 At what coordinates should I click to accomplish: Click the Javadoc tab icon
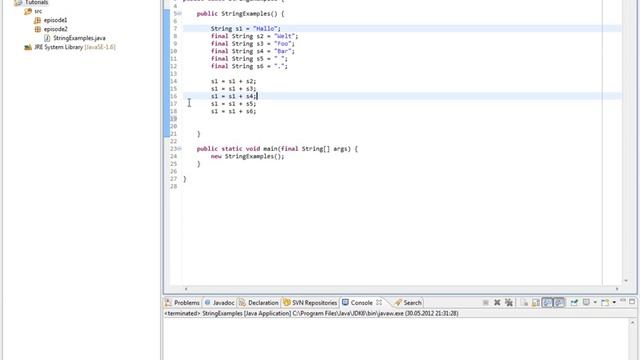point(207,302)
